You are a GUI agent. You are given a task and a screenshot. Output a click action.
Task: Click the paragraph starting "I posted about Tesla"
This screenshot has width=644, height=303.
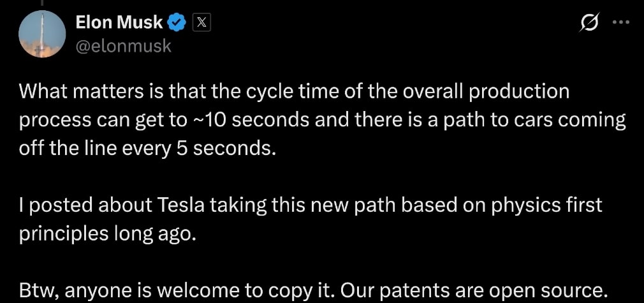(x=310, y=218)
